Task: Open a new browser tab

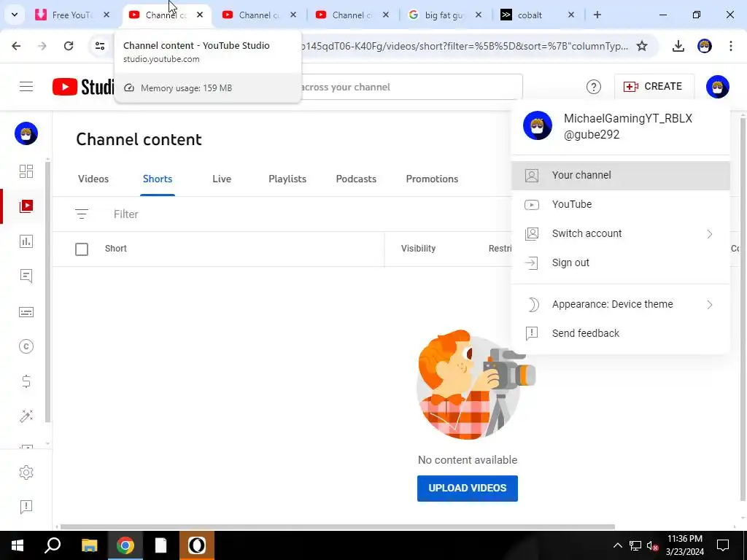Action: pos(597,15)
